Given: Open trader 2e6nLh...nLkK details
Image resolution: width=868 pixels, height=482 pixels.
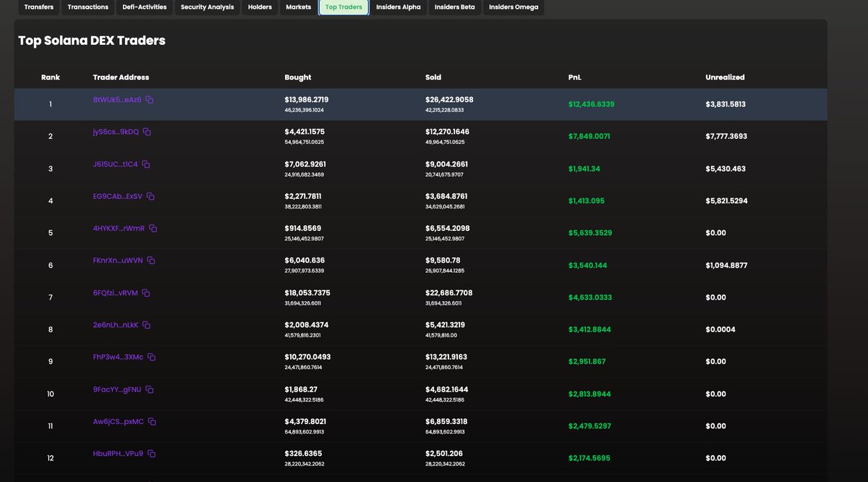Looking at the screenshot, I should click(114, 325).
